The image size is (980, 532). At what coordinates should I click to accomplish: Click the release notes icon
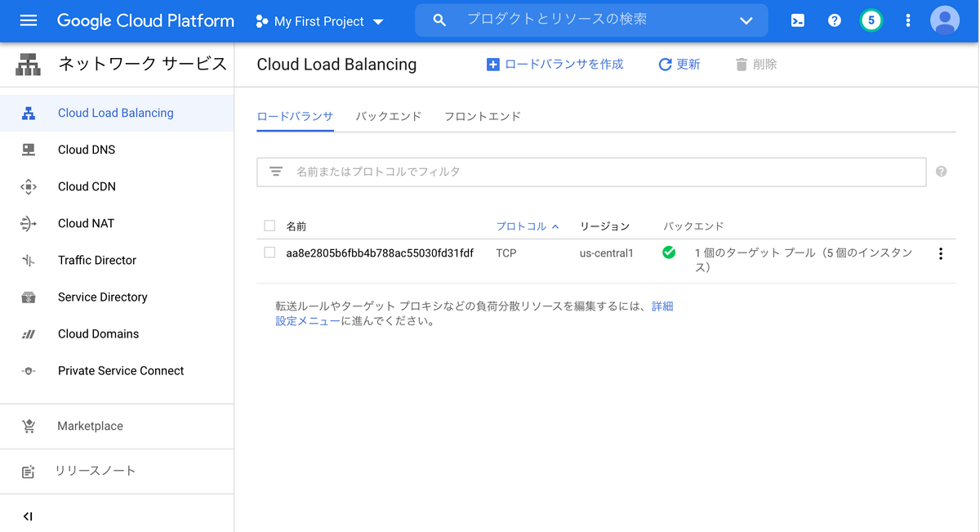pyautogui.click(x=29, y=472)
